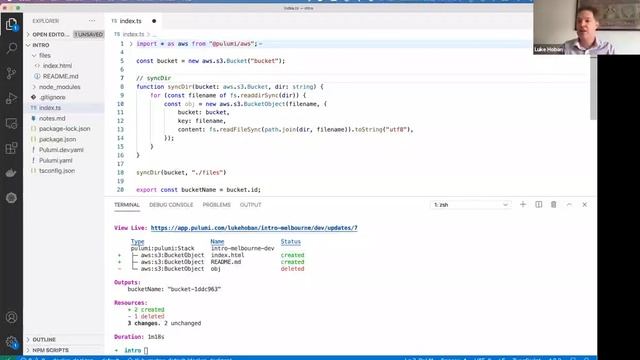Switch to the Output tab
Image resolution: width=640 pixels, height=360 pixels.
[x=251, y=205]
